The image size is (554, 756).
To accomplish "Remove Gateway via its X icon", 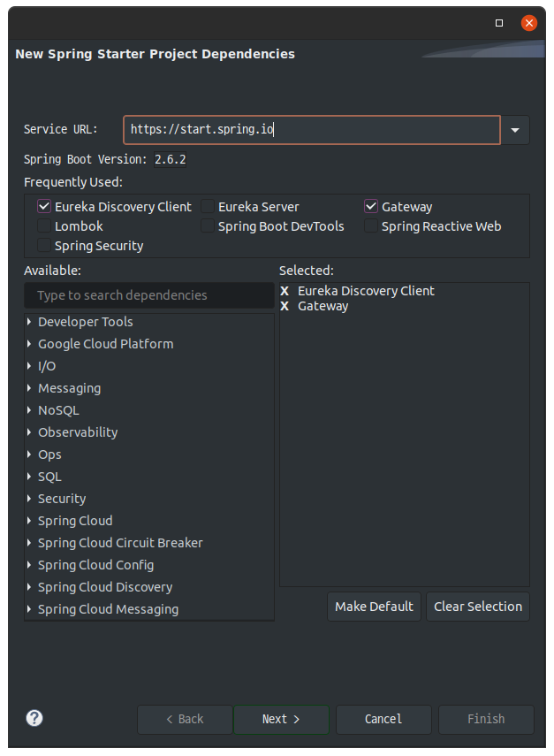I will pyautogui.click(x=285, y=306).
